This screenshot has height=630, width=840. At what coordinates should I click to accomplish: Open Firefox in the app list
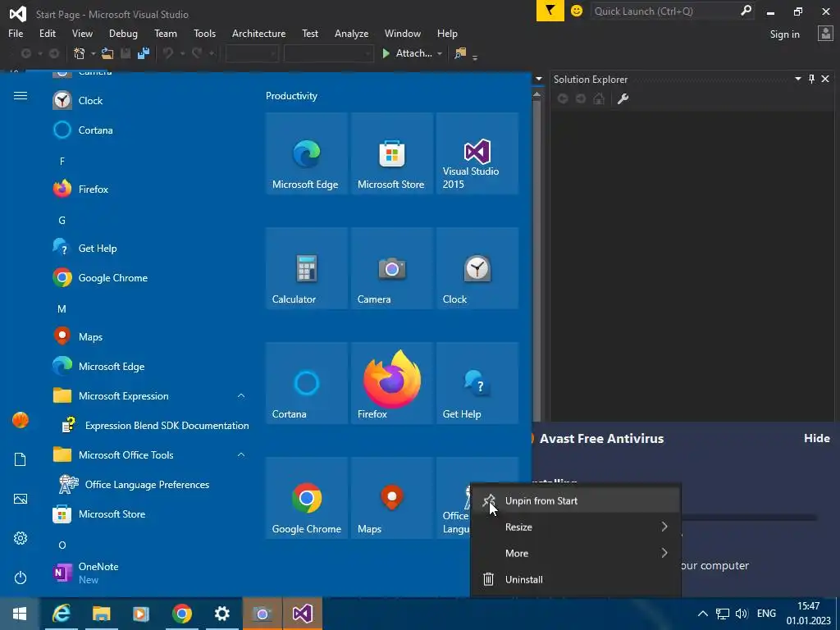[150, 189]
